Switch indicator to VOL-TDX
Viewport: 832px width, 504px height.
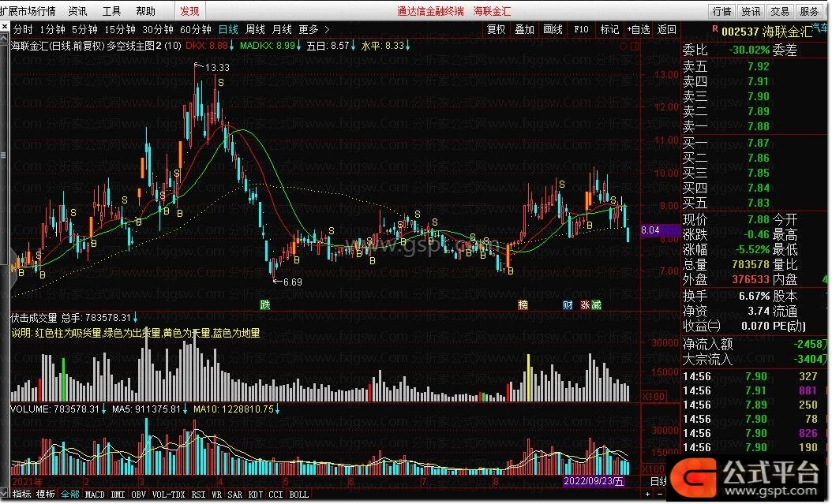(169, 495)
